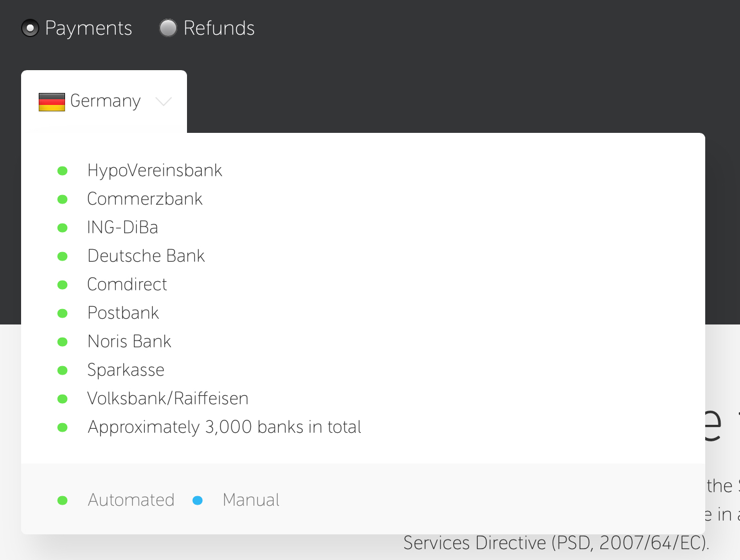740x560 pixels.
Task: Click the green dot beside HypoVereinsbank
Action: coord(63,171)
